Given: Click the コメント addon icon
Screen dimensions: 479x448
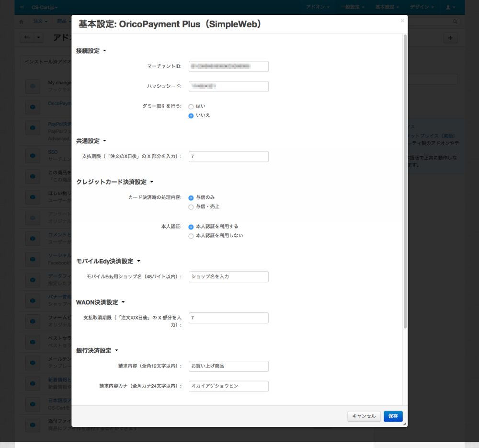Looking at the screenshot, I should 33,238.
